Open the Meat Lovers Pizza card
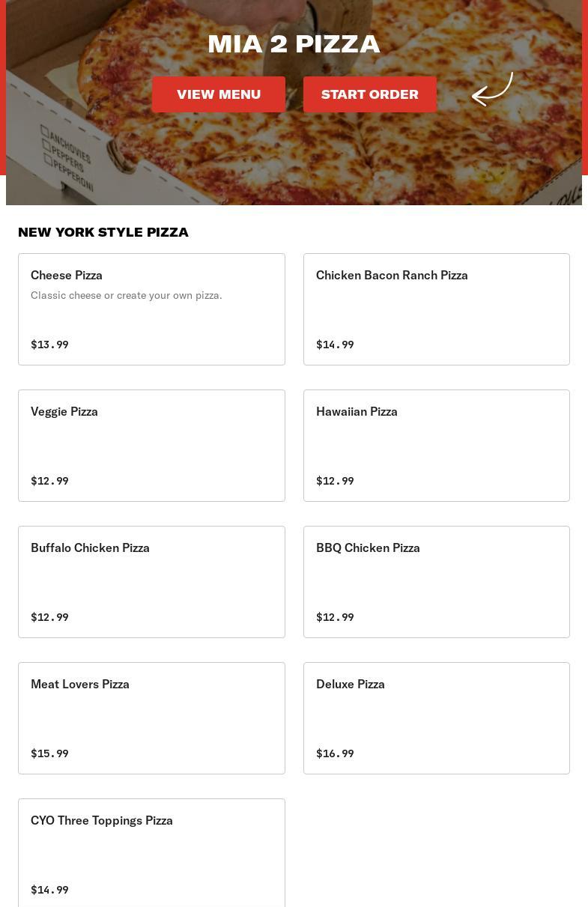Image resolution: width=588 pixels, height=907 pixels. (151, 718)
